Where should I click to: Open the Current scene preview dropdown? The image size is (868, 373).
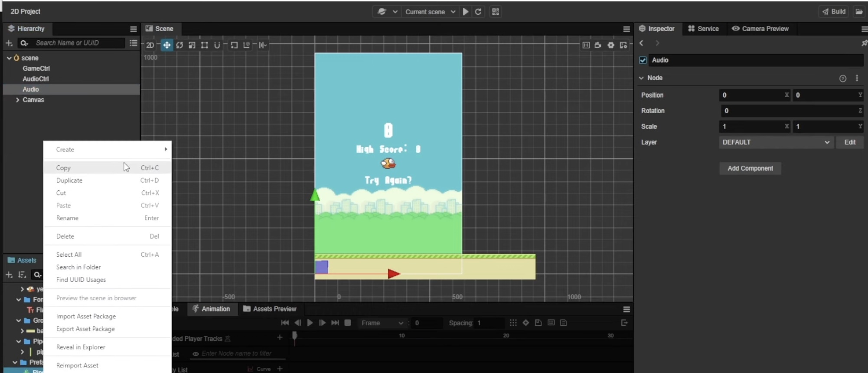(430, 12)
